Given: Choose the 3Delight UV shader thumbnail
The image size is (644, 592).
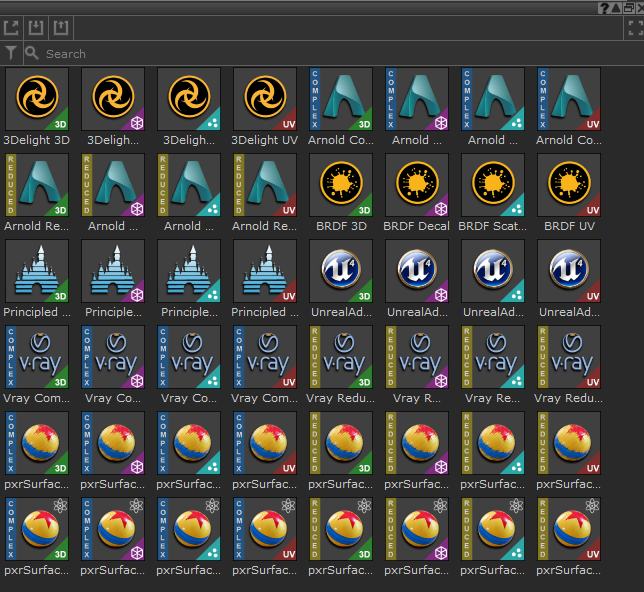Looking at the screenshot, I should point(265,100).
